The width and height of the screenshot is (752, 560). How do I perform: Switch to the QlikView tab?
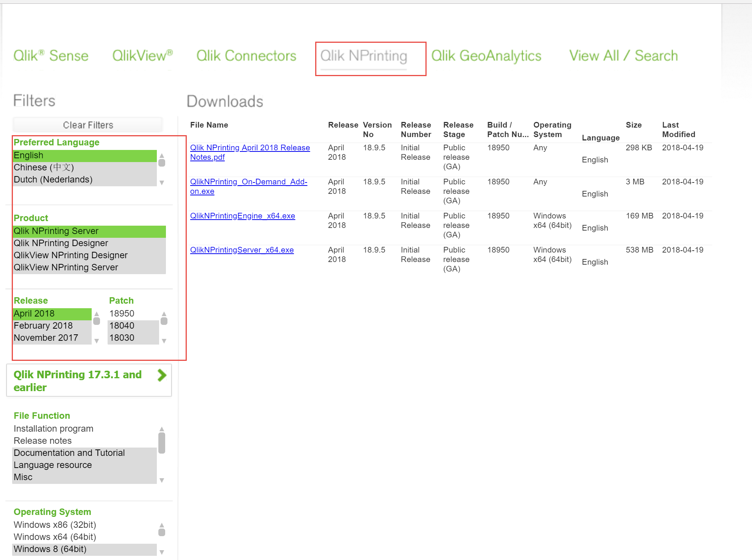(142, 56)
